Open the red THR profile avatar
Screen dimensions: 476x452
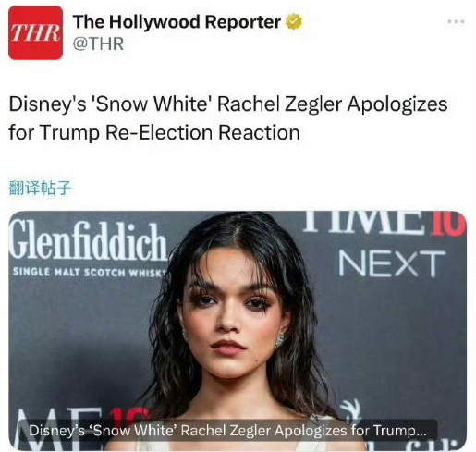click(x=35, y=32)
